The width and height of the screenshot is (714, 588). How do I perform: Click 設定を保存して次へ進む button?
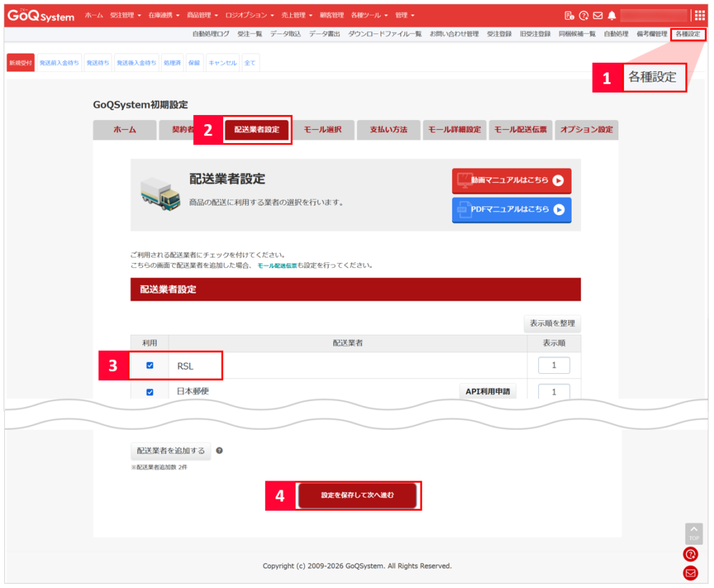tap(358, 495)
